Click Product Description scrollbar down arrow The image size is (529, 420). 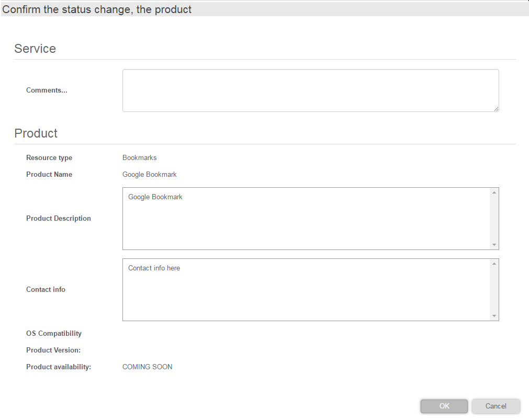coord(494,245)
